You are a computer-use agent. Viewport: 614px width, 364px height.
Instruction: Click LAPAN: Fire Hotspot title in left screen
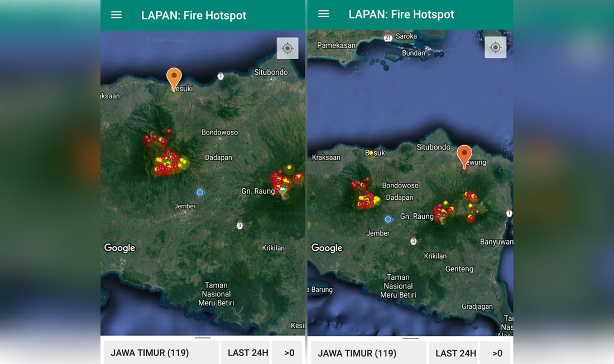(x=194, y=15)
